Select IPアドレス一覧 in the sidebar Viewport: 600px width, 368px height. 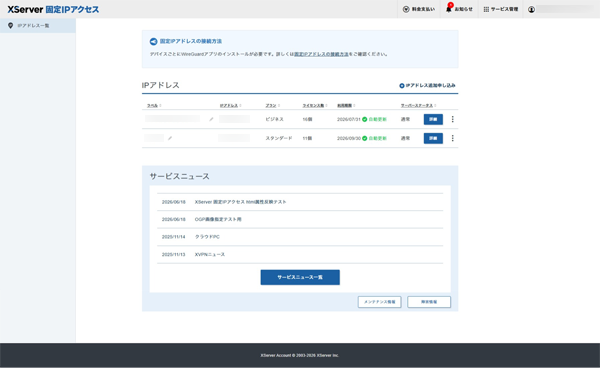click(x=38, y=26)
